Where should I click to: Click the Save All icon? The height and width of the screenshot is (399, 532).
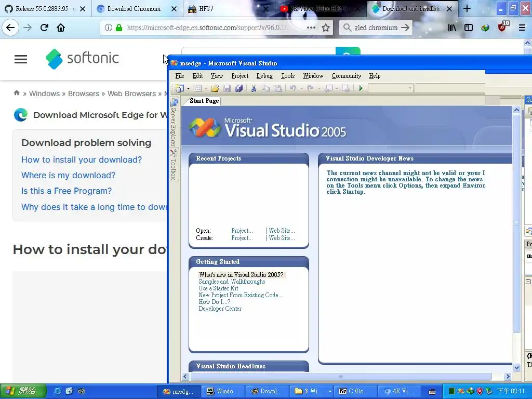pyautogui.click(x=239, y=88)
